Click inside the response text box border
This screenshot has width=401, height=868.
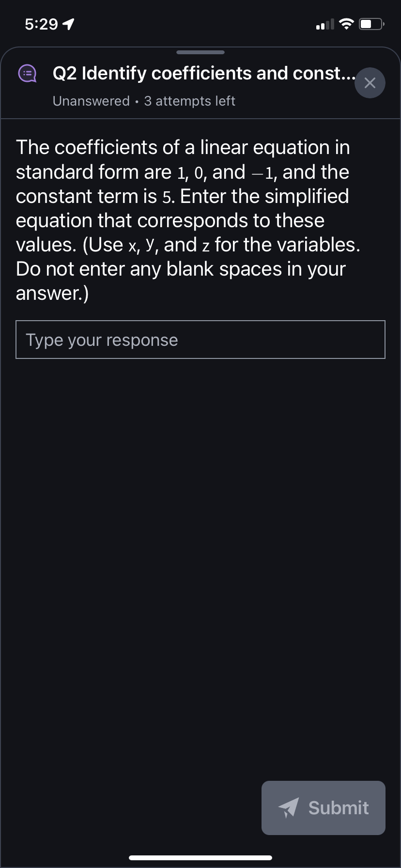pos(200,340)
